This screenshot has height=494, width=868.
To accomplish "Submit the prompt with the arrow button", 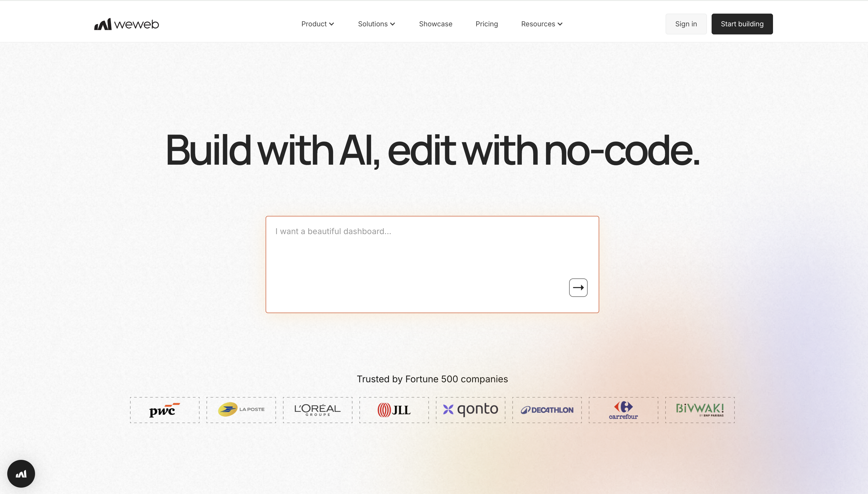I will coord(578,288).
